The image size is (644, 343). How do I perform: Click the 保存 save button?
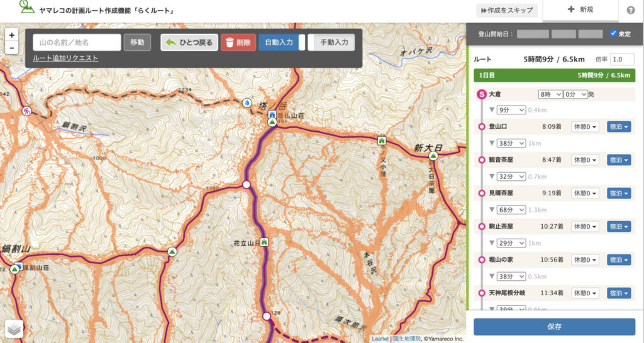click(x=554, y=327)
